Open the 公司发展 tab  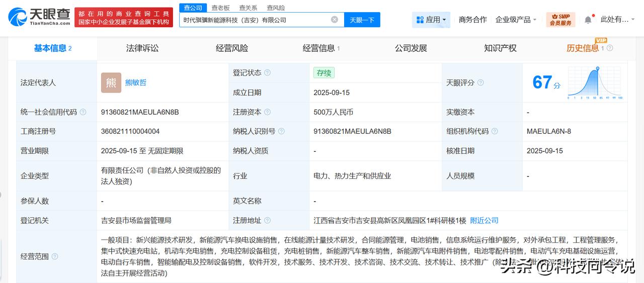pyautogui.click(x=411, y=48)
